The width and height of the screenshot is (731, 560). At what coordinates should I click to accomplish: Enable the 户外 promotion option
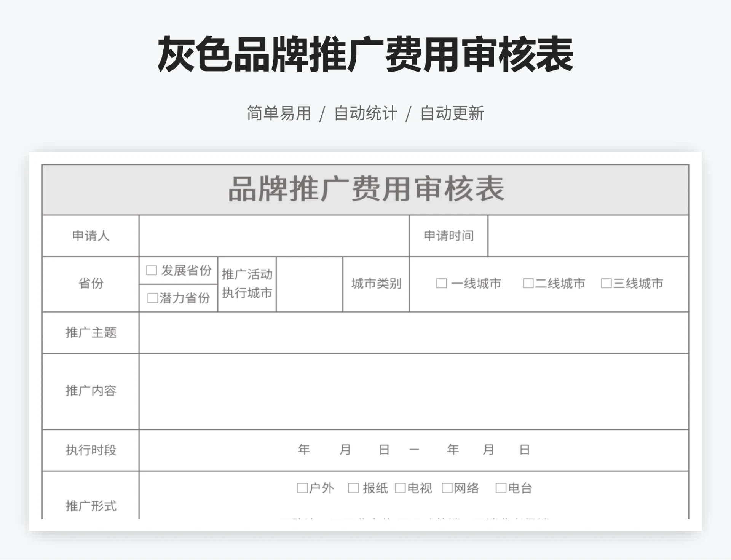coord(302,488)
